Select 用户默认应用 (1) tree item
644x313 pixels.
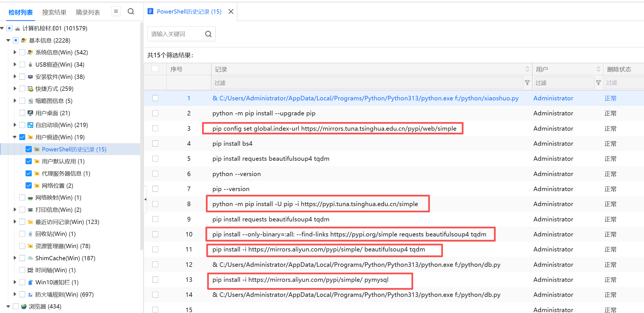coord(63,161)
